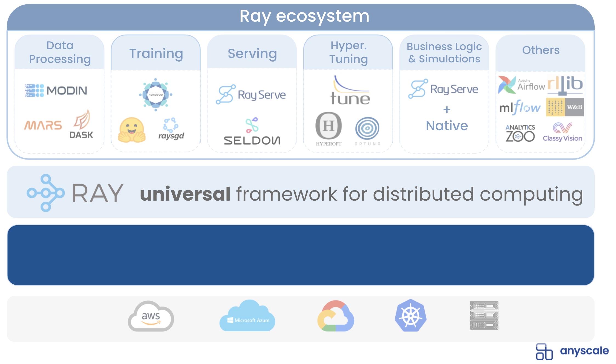Select the Serving heading

click(252, 53)
